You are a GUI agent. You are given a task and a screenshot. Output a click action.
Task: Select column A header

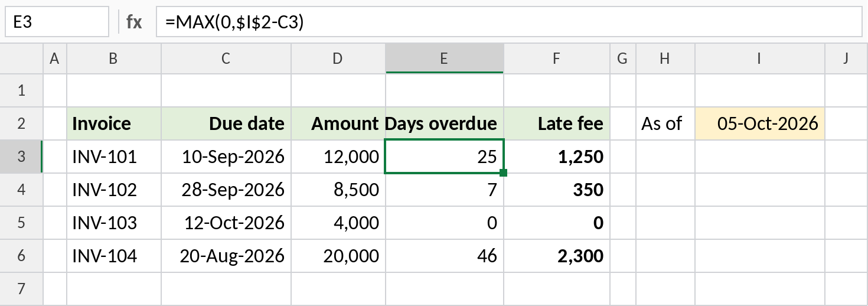point(55,58)
